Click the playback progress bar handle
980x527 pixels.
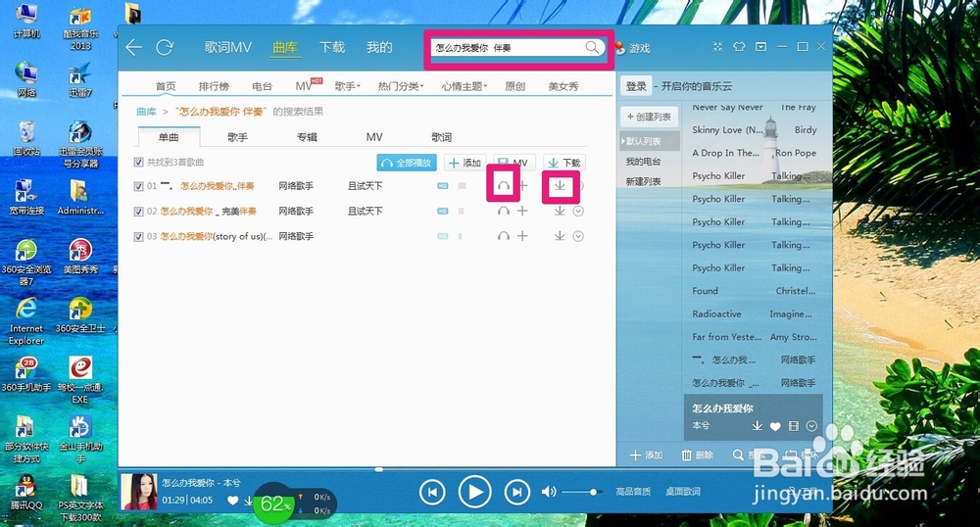point(378,469)
